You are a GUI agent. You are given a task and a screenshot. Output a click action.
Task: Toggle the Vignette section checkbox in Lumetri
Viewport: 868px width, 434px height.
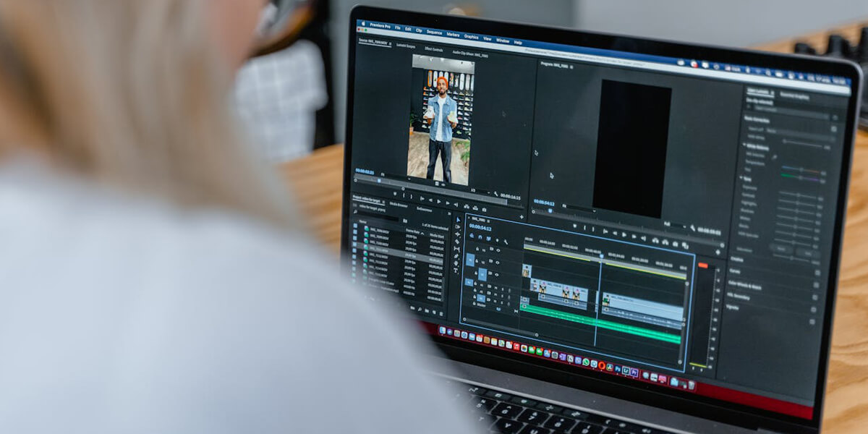[812, 308]
